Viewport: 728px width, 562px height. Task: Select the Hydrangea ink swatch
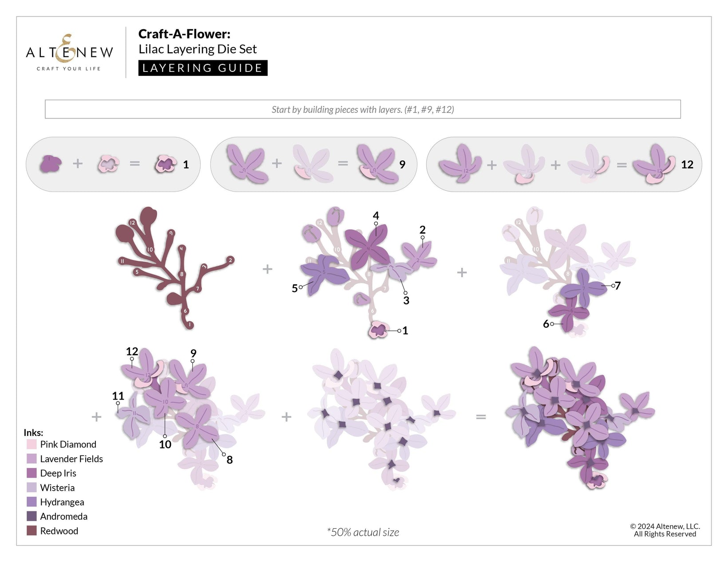(x=32, y=502)
